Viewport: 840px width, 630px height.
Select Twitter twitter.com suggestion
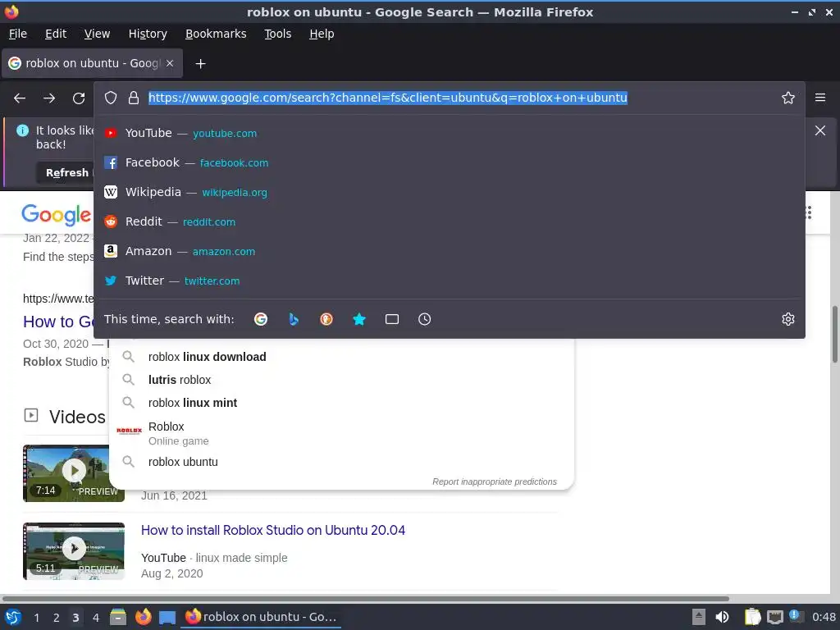449,281
